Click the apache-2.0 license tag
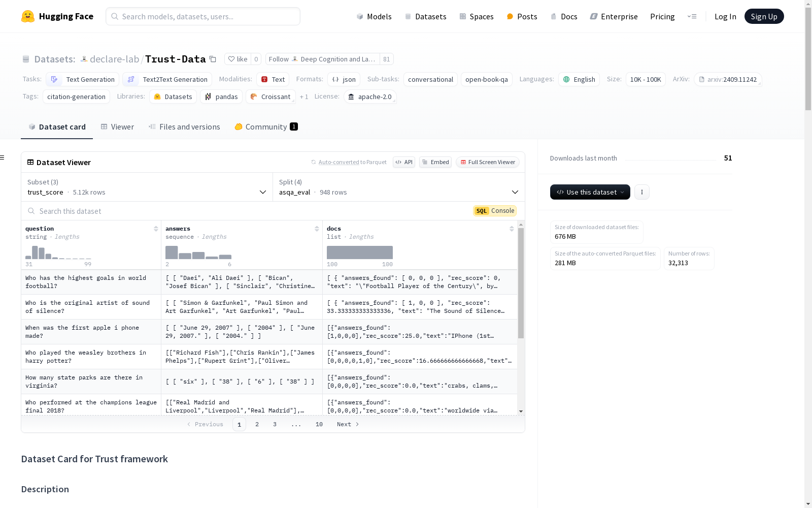The image size is (812, 508). pyautogui.click(x=370, y=97)
